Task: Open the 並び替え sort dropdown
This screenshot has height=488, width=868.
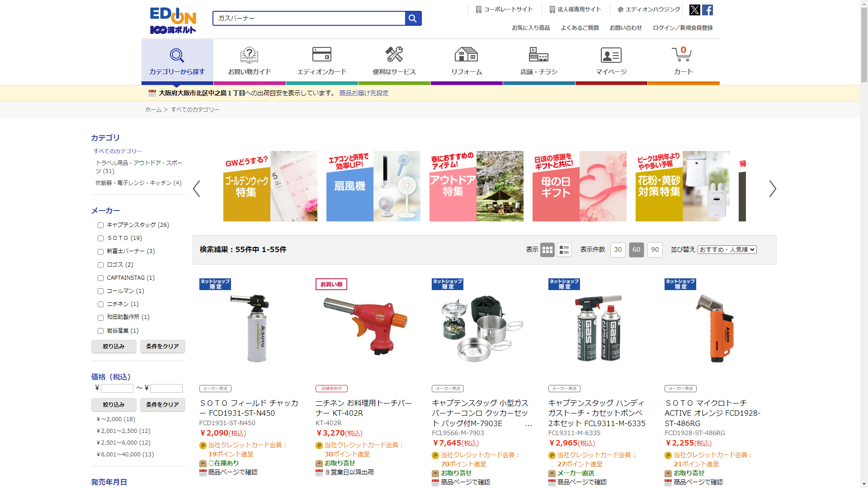Action: point(726,250)
